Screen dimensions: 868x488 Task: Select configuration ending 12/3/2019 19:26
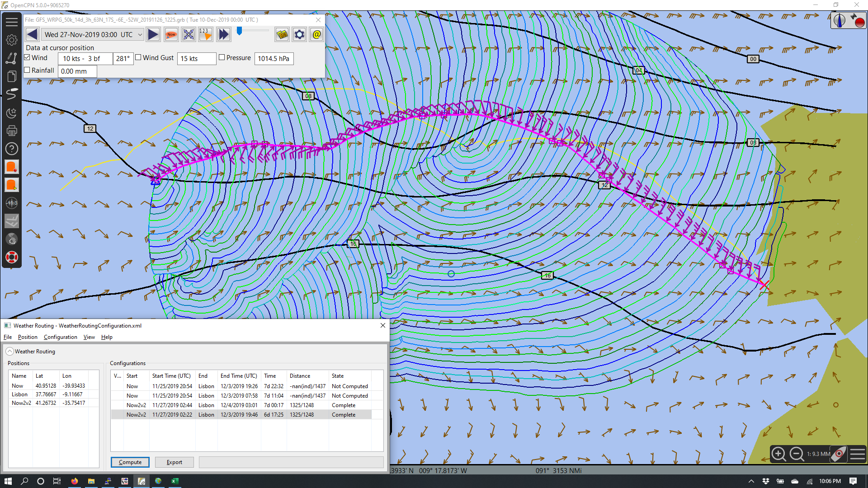(x=241, y=386)
